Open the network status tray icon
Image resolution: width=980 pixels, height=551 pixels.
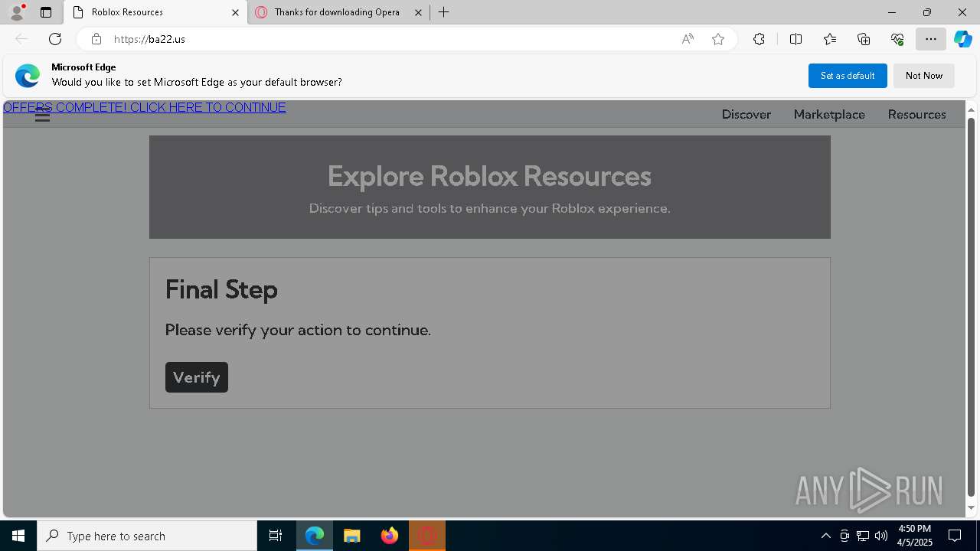[x=863, y=536]
